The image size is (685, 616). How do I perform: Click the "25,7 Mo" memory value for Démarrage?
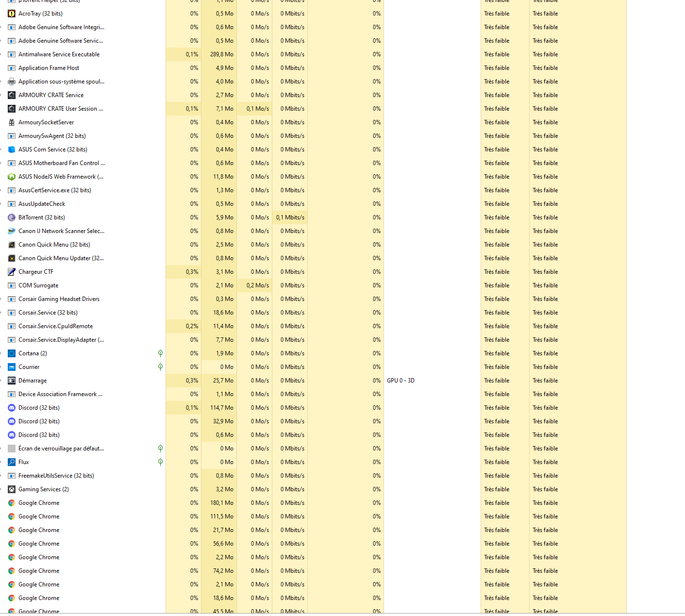pyautogui.click(x=223, y=381)
